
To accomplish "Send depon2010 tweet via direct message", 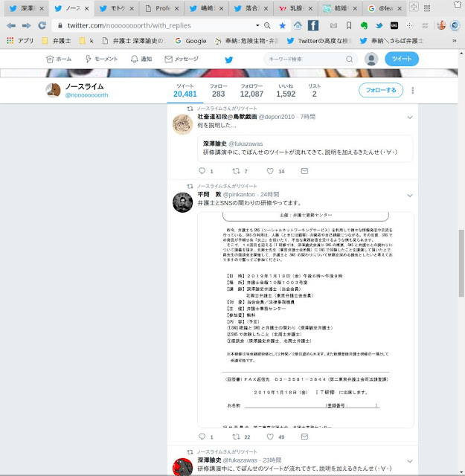I will coord(304,171).
